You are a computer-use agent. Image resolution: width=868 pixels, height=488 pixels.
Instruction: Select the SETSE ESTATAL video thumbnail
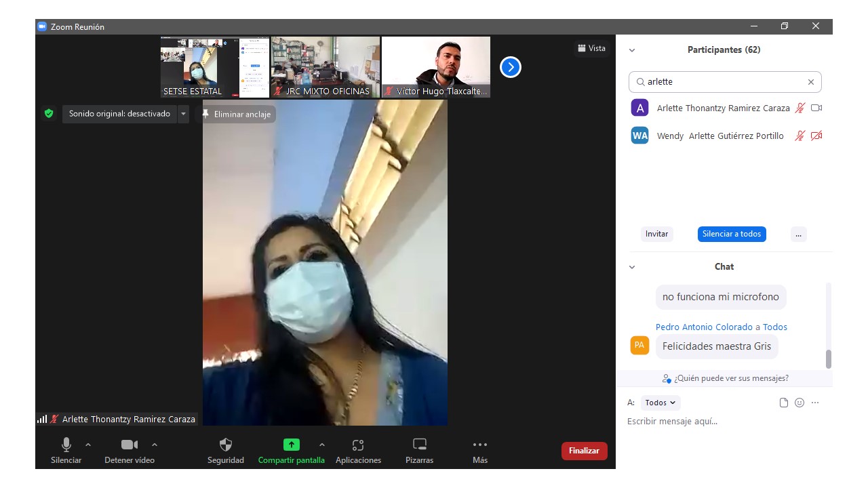click(215, 67)
